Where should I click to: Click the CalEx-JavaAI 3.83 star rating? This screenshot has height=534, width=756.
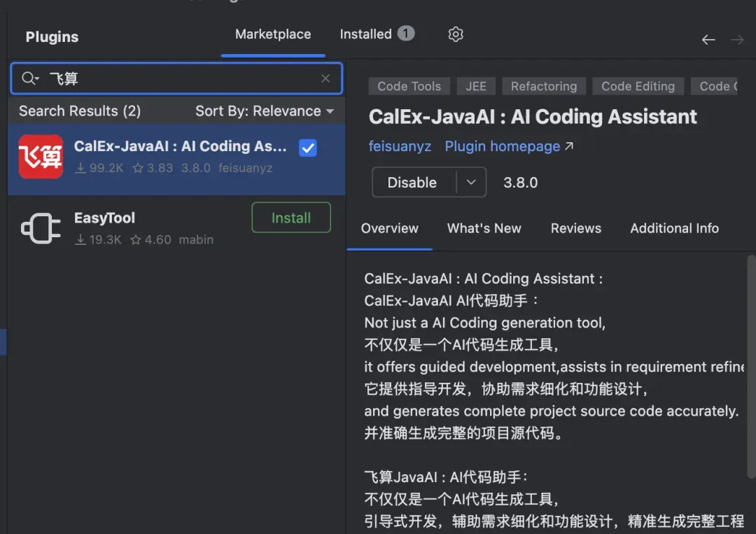click(153, 168)
